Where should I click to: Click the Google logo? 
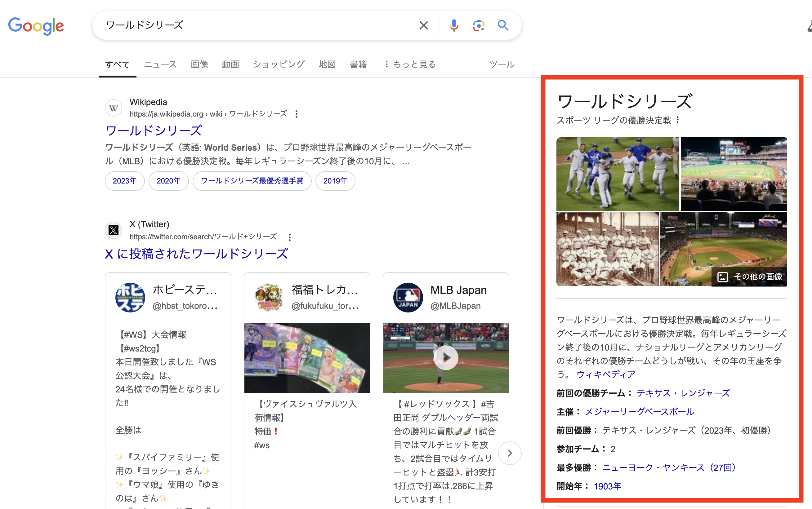(x=36, y=26)
